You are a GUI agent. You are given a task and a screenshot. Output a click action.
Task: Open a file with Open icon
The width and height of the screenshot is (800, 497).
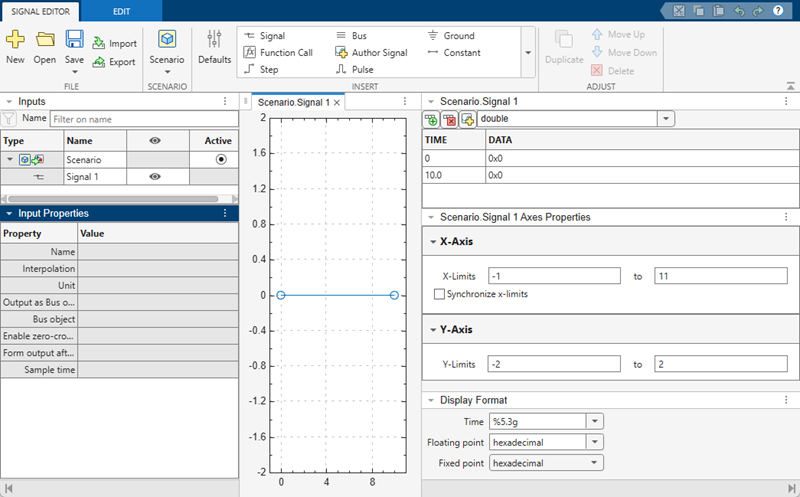tap(45, 45)
